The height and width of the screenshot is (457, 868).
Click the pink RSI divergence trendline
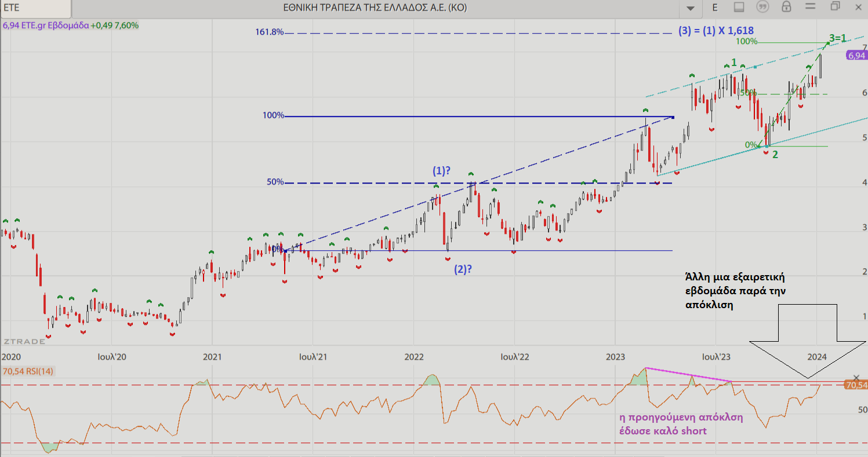click(688, 375)
